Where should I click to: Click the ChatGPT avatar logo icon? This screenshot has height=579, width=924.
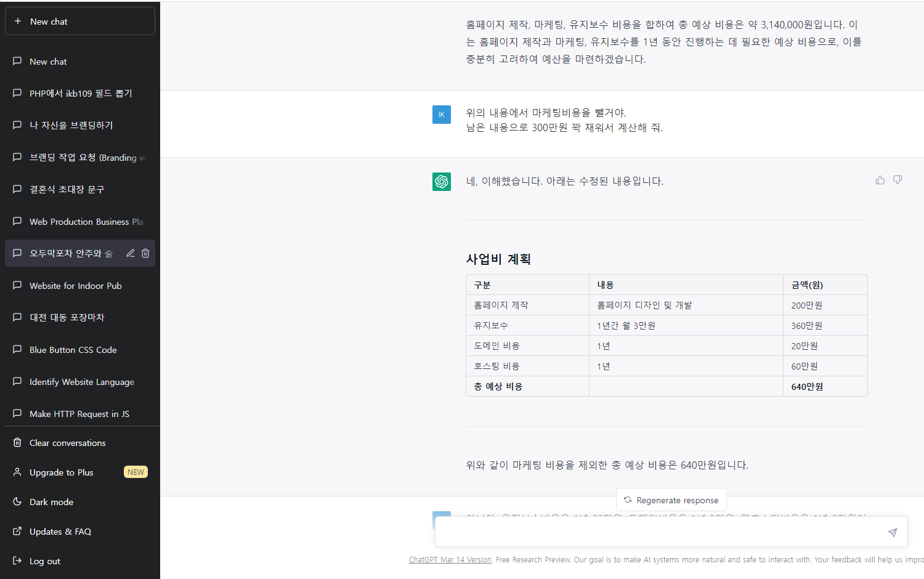(x=442, y=182)
